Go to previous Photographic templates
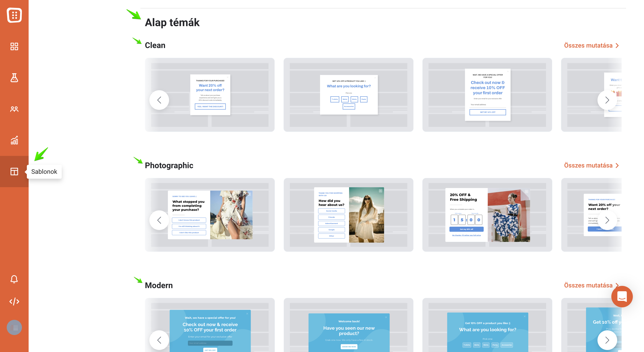The image size is (644, 352). pos(159,220)
